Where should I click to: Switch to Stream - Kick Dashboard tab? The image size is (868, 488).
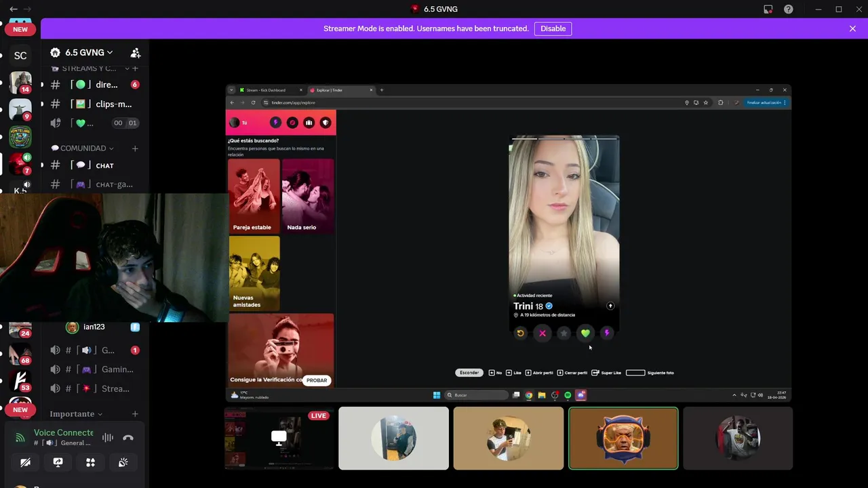point(269,90)
